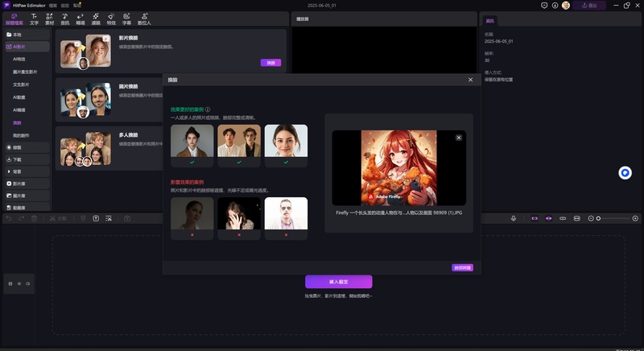
Task: Click the purple 匯出 (Export) button
Action: coord(590,6)
